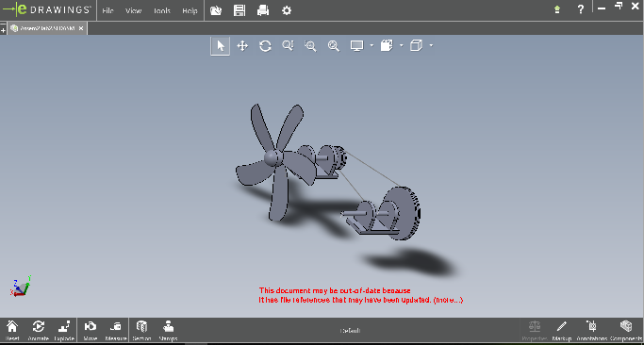Click the eDrawings logo
Viewport: 644px width, 345px height.
(x=46, y=9)
